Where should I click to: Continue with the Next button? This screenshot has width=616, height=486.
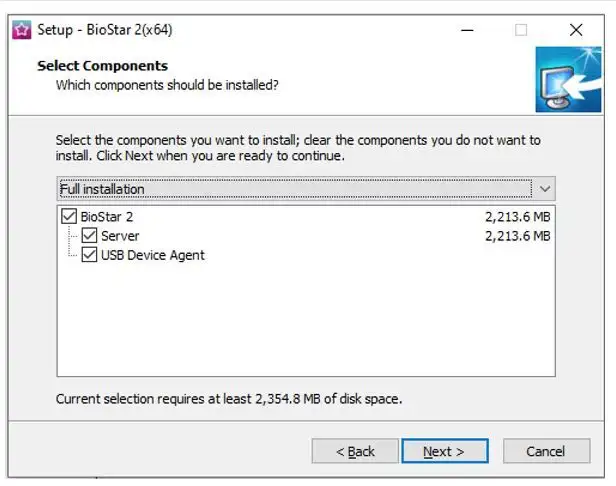click(x=445, y=451)
